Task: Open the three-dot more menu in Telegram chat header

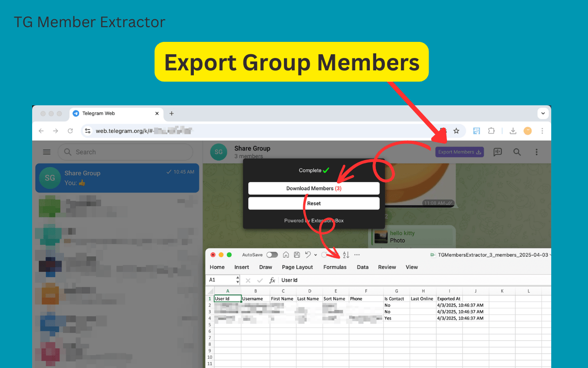Action: (537, 152)
